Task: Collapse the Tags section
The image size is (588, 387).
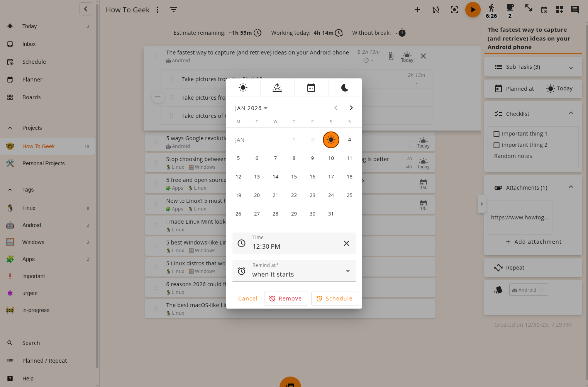Action: pos(10,190)
